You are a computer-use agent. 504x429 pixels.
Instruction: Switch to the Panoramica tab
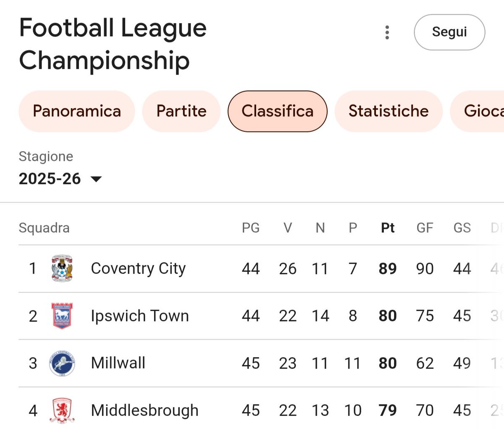[77, 111]
